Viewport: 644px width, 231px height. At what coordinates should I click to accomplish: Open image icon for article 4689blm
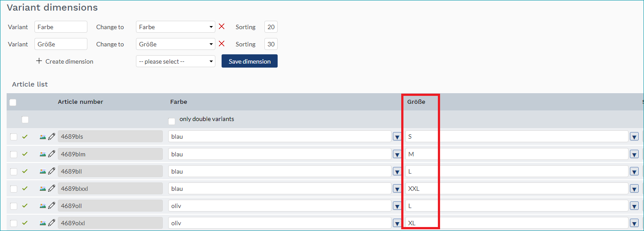[x=43, y=154]
